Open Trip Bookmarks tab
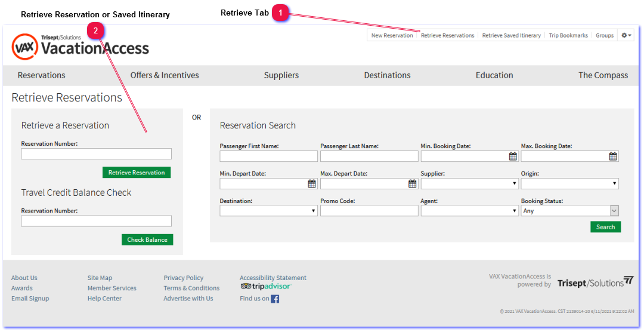Image resolution: width=644 pixels, height=332 pixels. pos(568,35)
